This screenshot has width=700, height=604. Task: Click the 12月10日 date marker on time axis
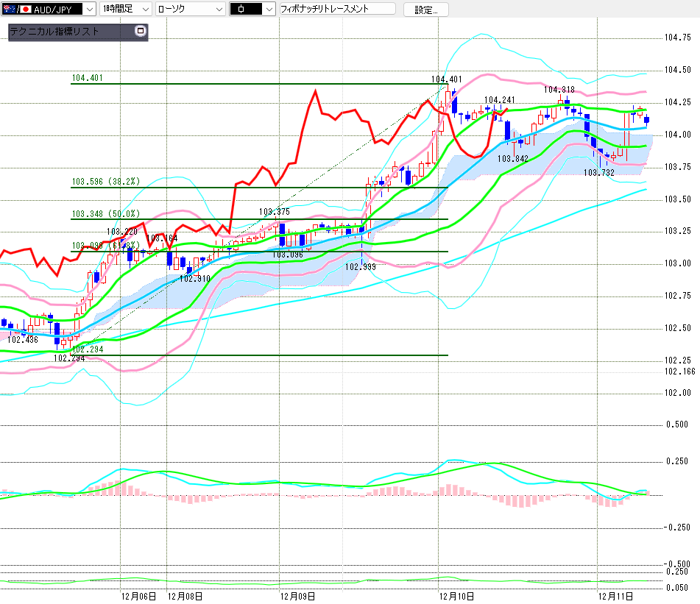tap(456, 595)
